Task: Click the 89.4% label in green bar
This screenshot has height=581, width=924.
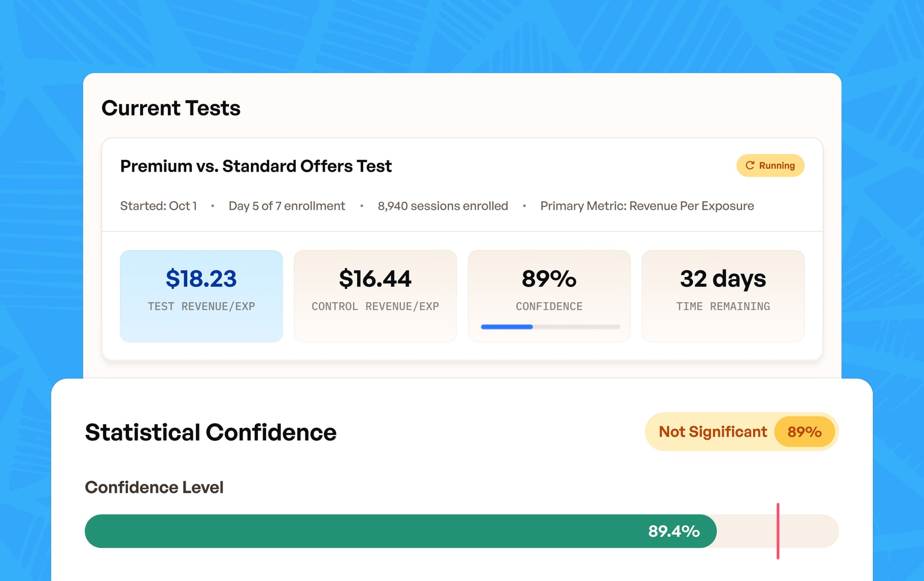Action: 674,531
